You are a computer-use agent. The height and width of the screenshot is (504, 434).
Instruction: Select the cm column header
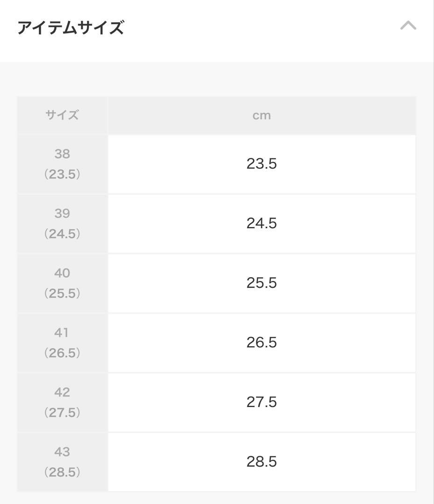point(262,115)
